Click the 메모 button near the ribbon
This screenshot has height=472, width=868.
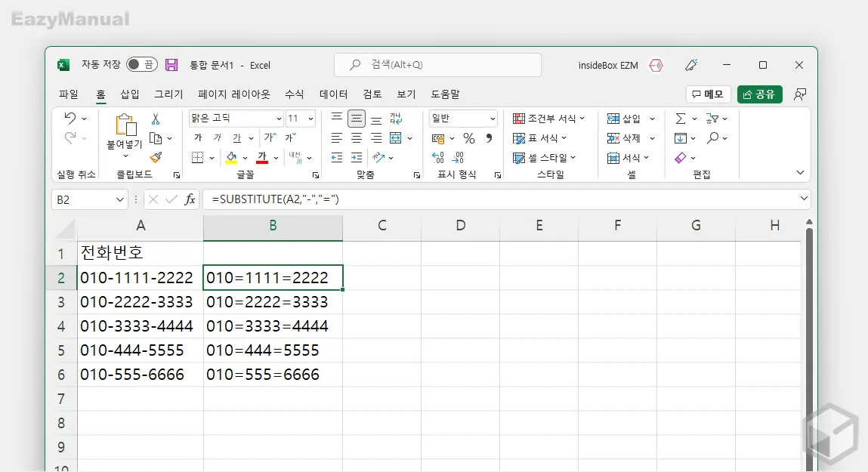pos(707,94)
